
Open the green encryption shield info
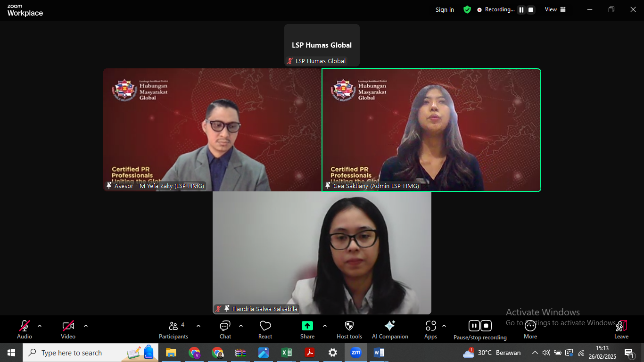[467, 9]
